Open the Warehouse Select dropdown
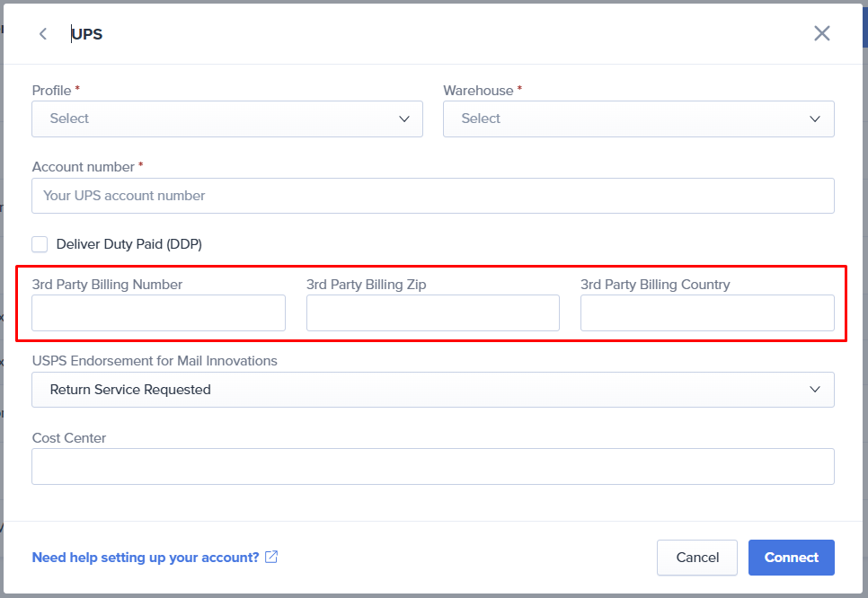 point(638,119)
